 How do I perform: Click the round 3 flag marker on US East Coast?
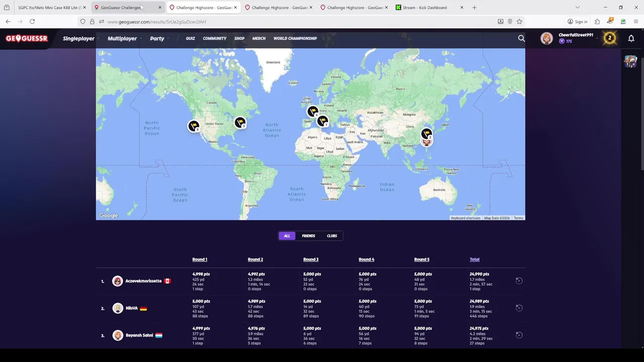click(x=240, y=122)
